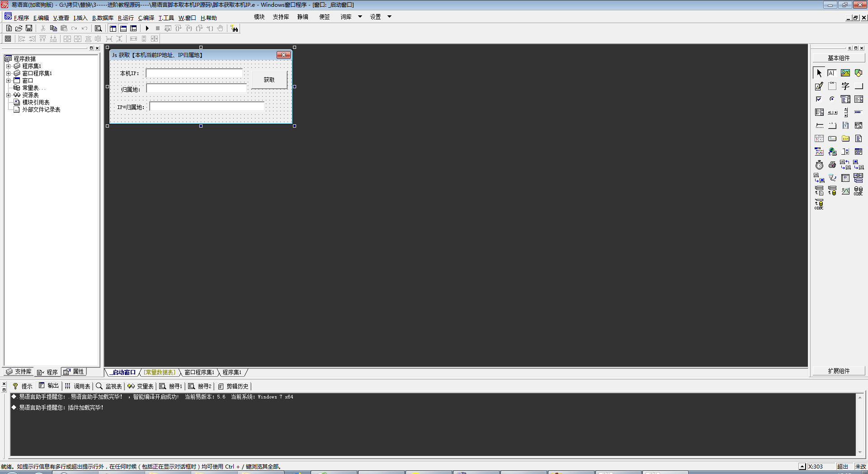
Task: Switch to the 常量数据表 tab
Action: pos(159,372)
